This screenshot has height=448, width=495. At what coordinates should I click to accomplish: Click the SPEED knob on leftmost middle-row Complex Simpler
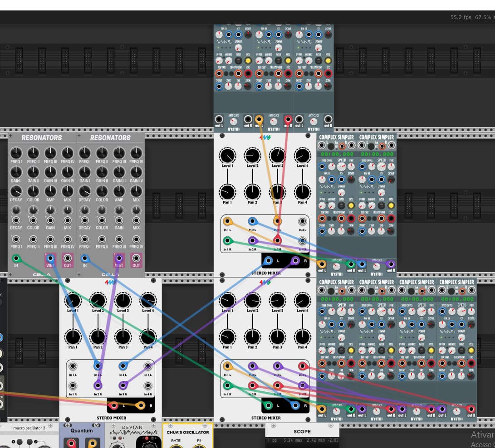pyautogui.click(x=342, y=167)
